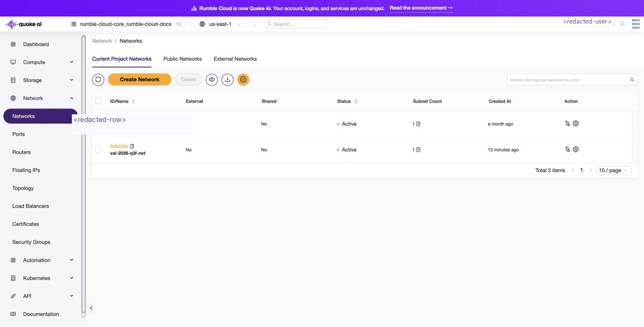Click the Create Network button
The image size is (644, 327).
pyautogui.click(x=139, y=80)
